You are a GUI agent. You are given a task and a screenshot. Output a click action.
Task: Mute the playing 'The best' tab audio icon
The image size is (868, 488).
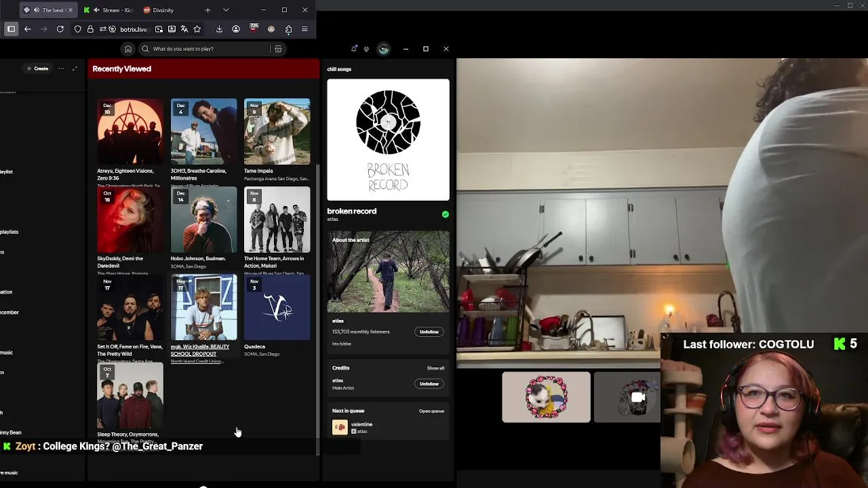click(36, 10)
